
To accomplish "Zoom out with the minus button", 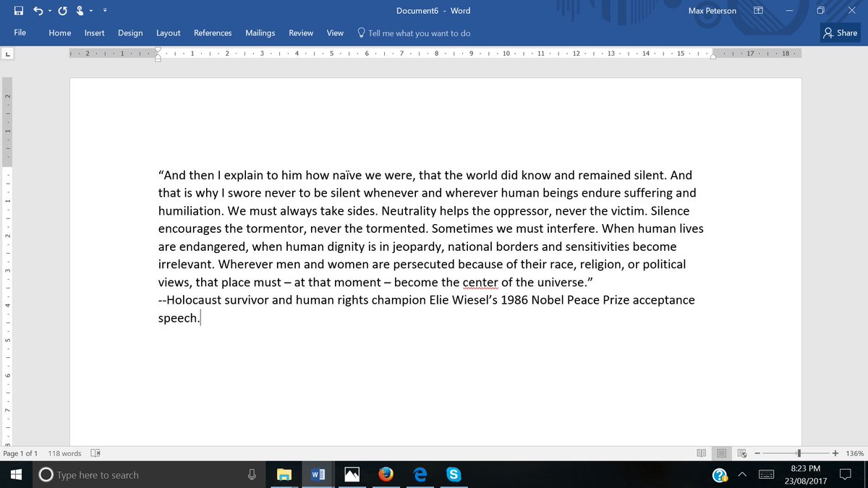I will [757, 453].
